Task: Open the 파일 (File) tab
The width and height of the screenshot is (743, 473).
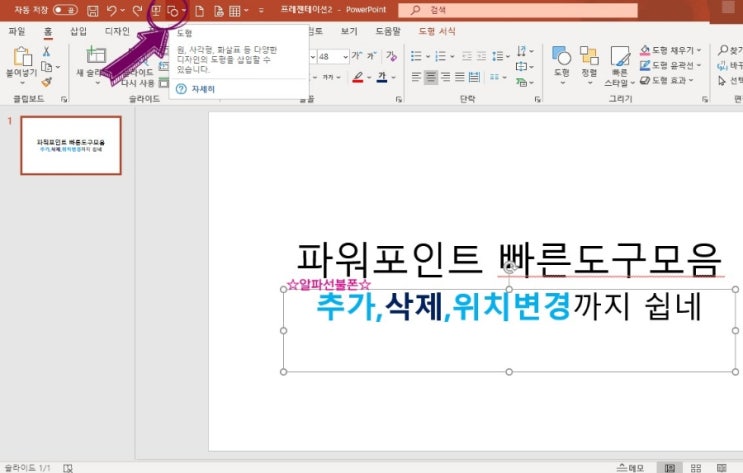Action: point(17,31)
